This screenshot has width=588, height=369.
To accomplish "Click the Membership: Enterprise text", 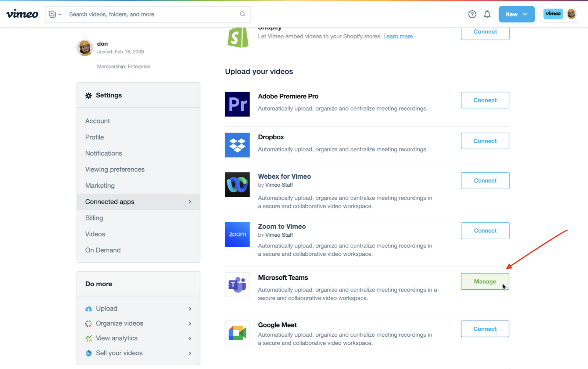I will click(123, 67).
